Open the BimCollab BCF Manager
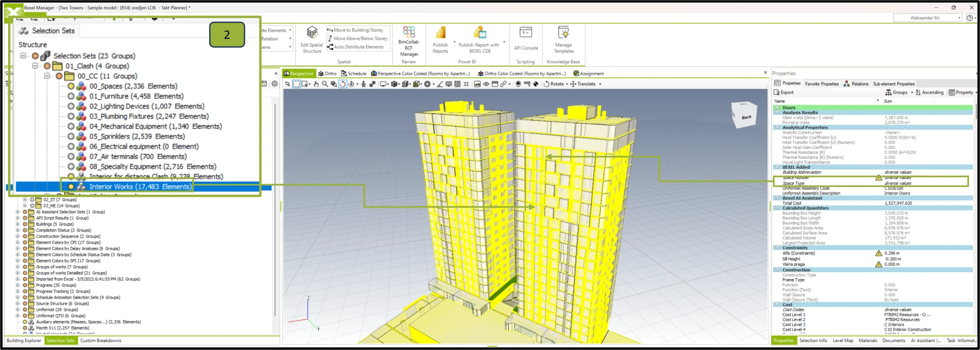The height and width of the screenshot is (350, 980). click(408, 41)
